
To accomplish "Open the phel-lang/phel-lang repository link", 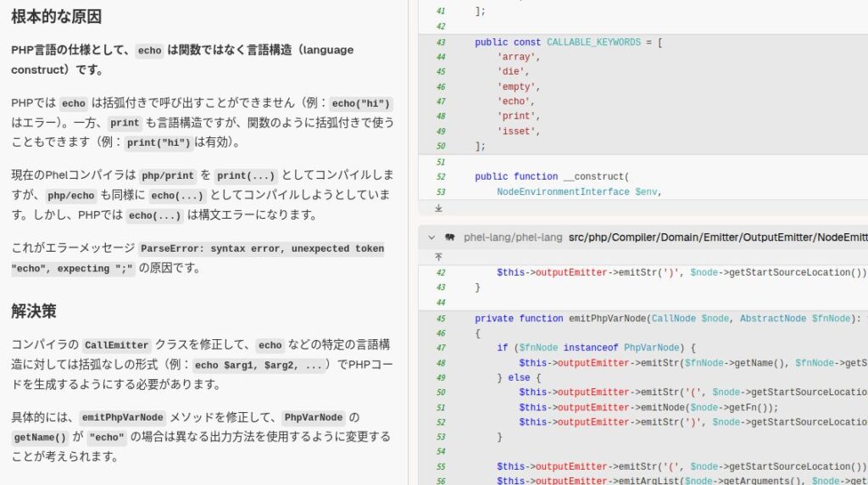I will tap(512, 237).
